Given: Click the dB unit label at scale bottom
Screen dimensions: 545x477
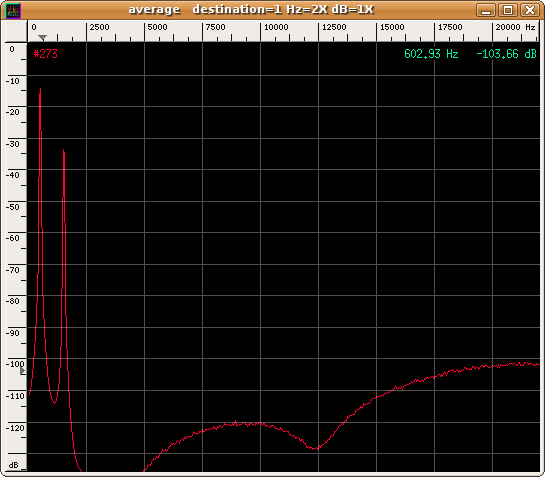Looking at the screenshot, I should point(14,465).
